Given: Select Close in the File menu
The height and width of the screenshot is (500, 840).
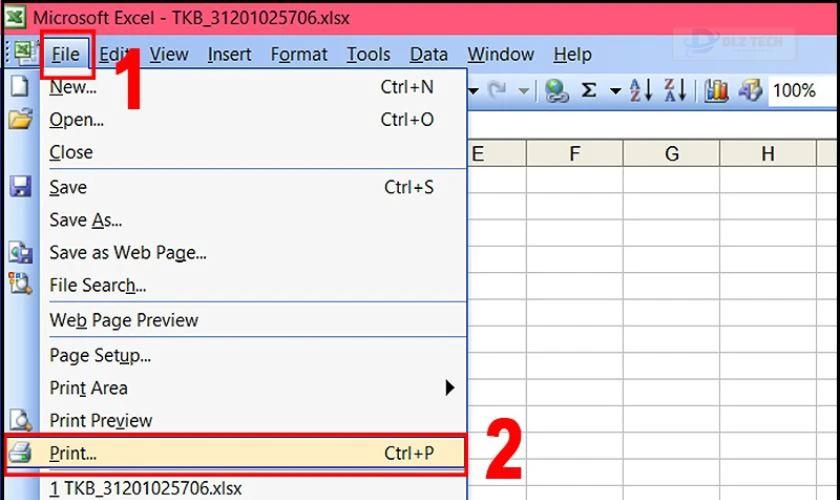Looking at the screenshot, I should [x=253, y=152].
